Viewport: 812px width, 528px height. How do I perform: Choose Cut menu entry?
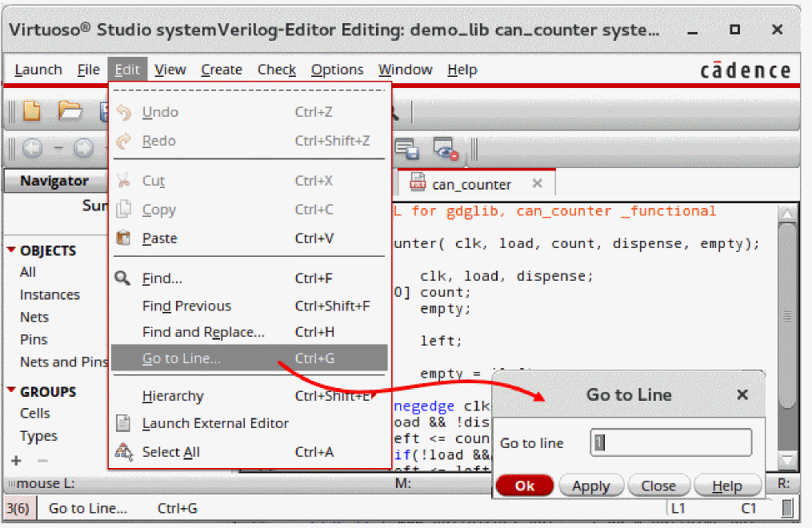[x=250, y=180]
